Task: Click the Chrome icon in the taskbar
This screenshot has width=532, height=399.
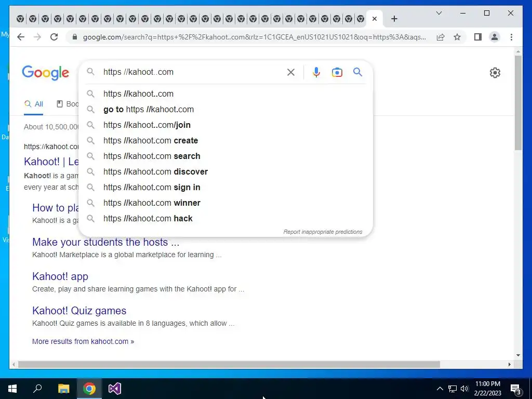Action: point(89,389)
